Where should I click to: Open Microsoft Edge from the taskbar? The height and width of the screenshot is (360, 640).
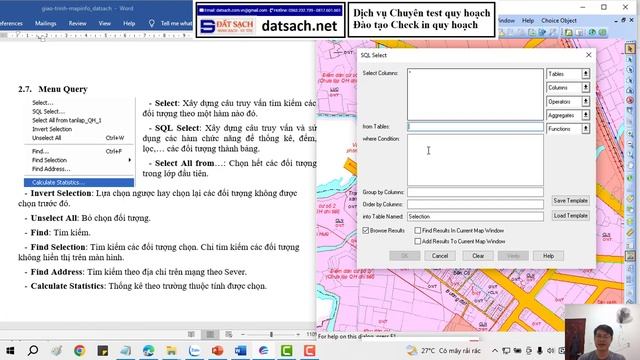(x=148, y=351)
